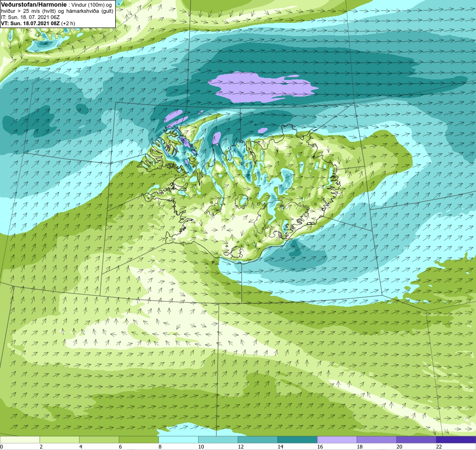Image resolution: width=476 pixels, height=450 pixels.
Task: Click the legend swatch above 22 m/s
Action: [x=456, y=440]
